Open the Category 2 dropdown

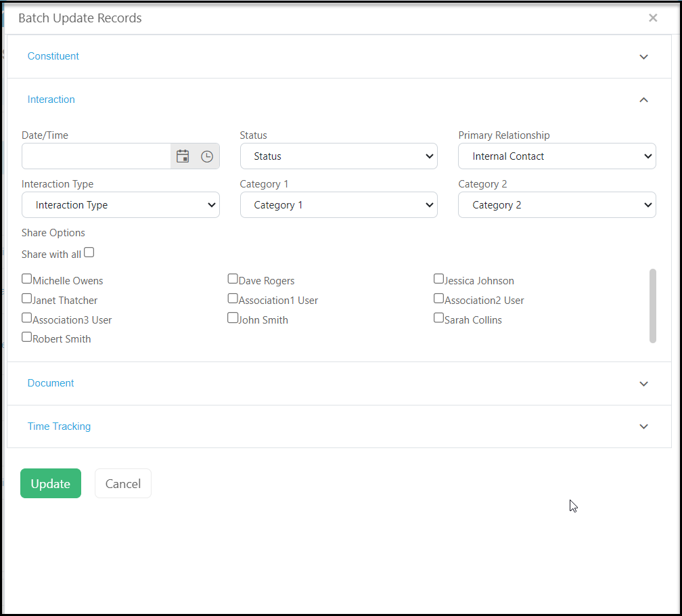coord(557,205)
